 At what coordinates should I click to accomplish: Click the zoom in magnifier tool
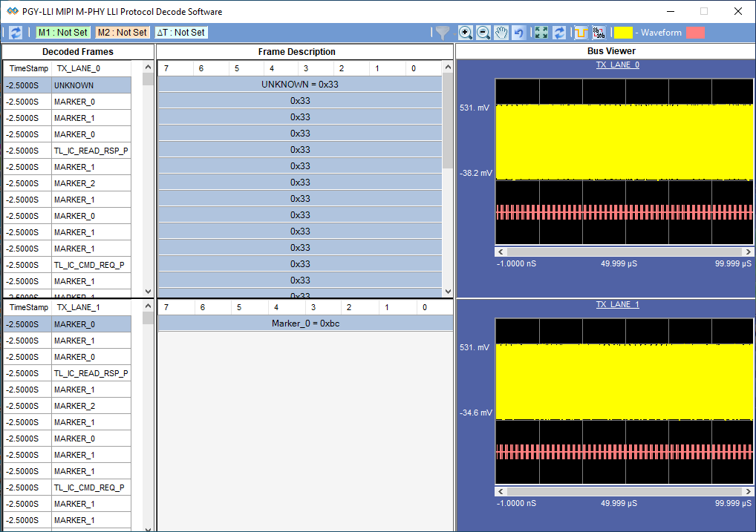466,33
